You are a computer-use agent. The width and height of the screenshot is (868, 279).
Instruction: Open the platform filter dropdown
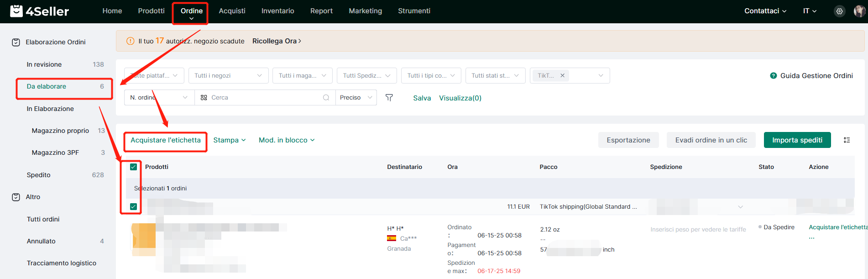[154, 76]
